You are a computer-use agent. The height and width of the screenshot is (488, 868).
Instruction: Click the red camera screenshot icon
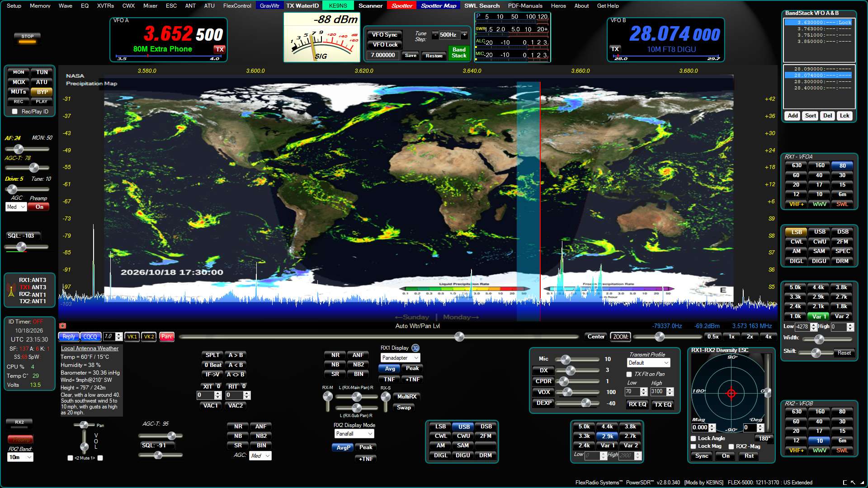(x=63, y=325)
